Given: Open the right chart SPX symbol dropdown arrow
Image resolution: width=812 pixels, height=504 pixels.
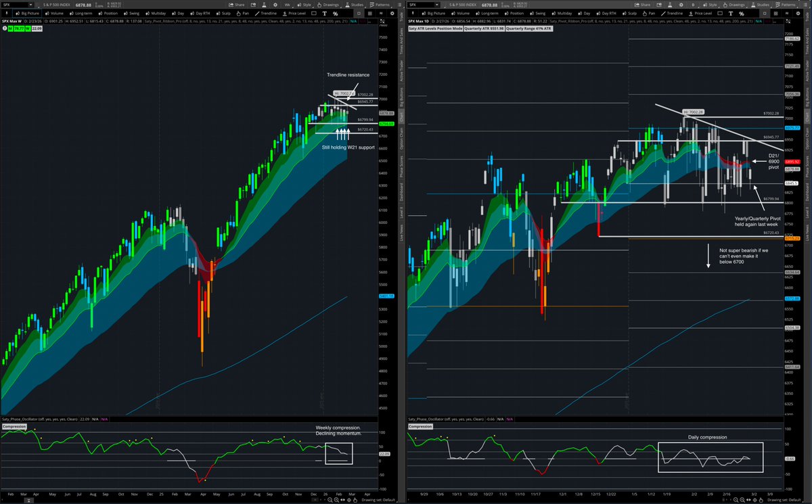Looking at the screenshot, I should tap(436, 5).
